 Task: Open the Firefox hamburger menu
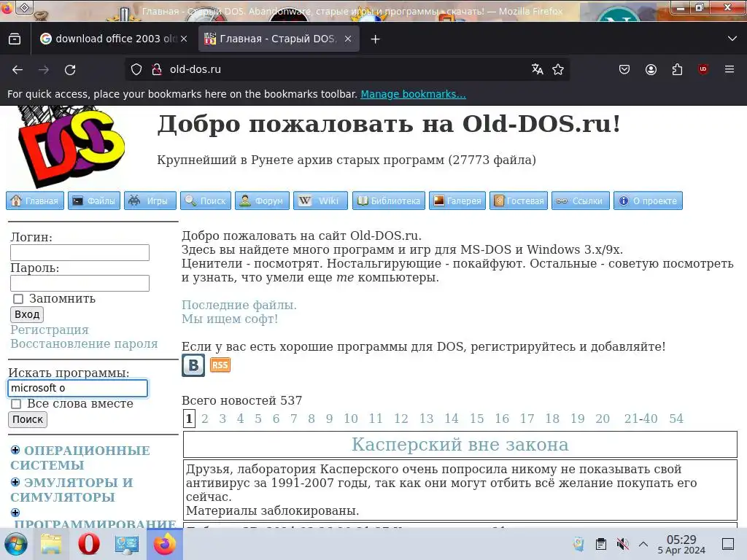coord(729,69)
